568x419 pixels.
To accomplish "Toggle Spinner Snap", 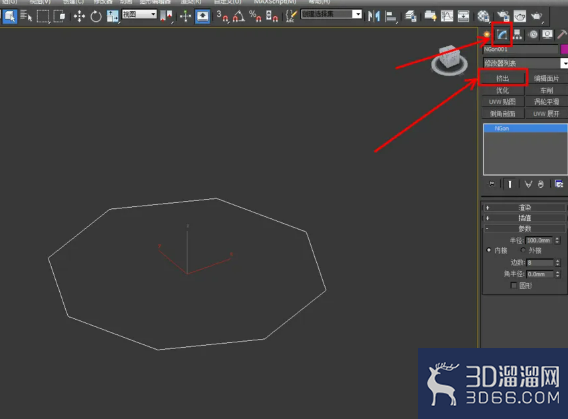I will point(272,16).
